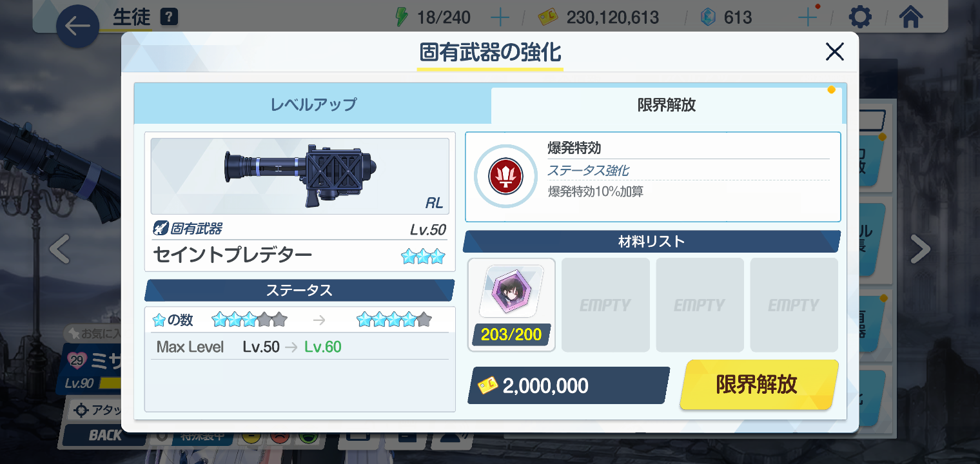
Task: Show the next student with the right chevron
Action: (920, 249)
